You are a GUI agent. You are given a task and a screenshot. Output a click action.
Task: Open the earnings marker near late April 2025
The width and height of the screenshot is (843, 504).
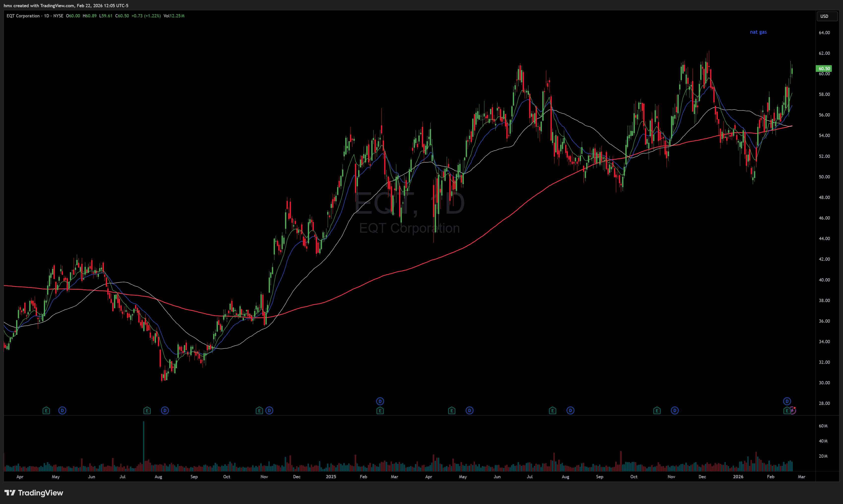pyautogui.click(x=451, y=411)
